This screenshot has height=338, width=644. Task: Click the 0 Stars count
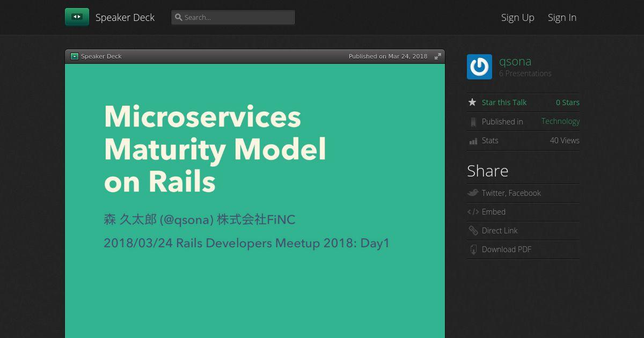point(568,102)
